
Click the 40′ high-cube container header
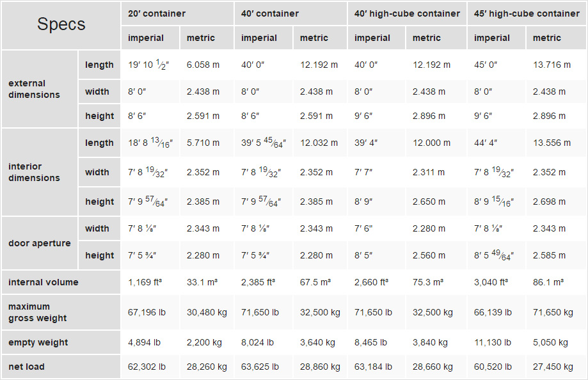pos(407,13)
